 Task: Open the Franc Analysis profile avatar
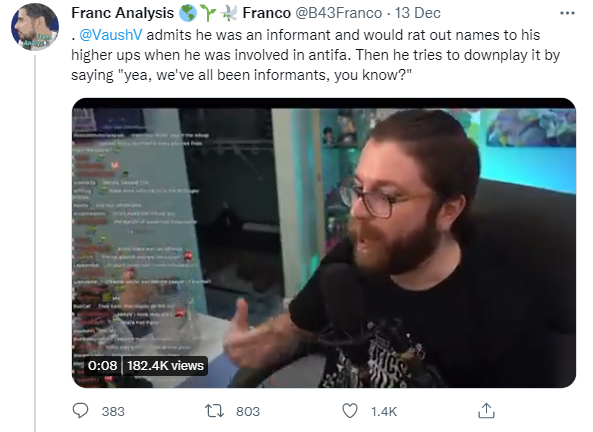[x=35, y=27]
